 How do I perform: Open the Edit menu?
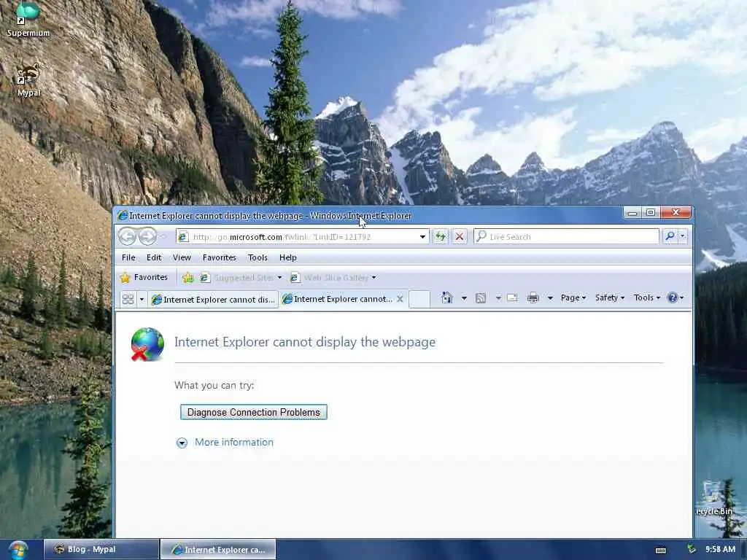[154, 257]
